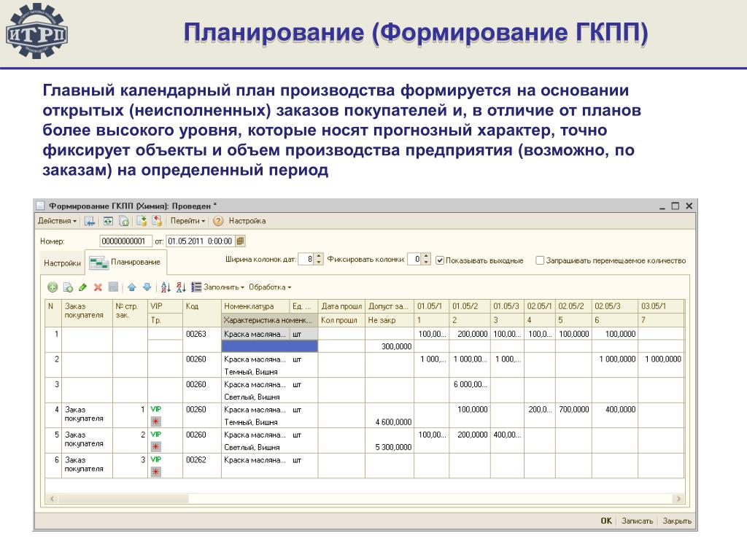Click the VIP label in row 4
The height and width of the screenshot is (560, 747).
(x=156, y=409)
